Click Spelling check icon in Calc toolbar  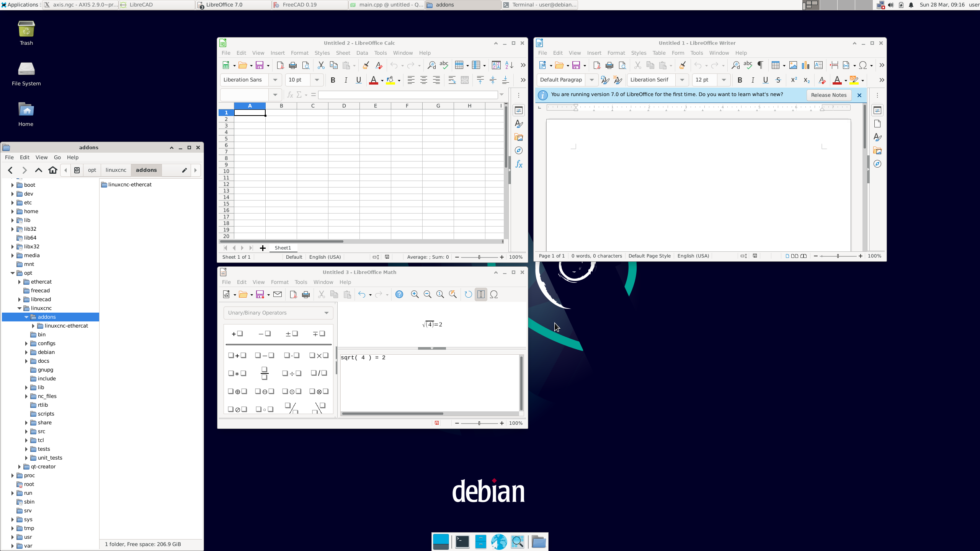point(444,65)
